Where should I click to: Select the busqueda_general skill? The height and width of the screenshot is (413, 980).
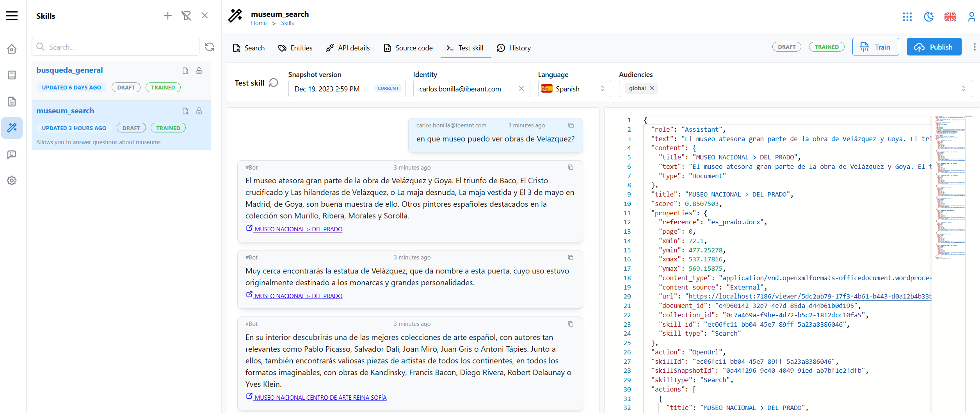click(121, 80)
